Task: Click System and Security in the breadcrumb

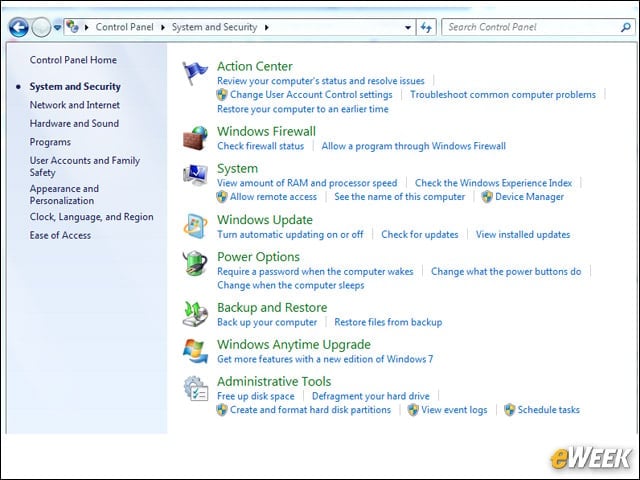Action: pyautogui.click(x=214, y=27)
